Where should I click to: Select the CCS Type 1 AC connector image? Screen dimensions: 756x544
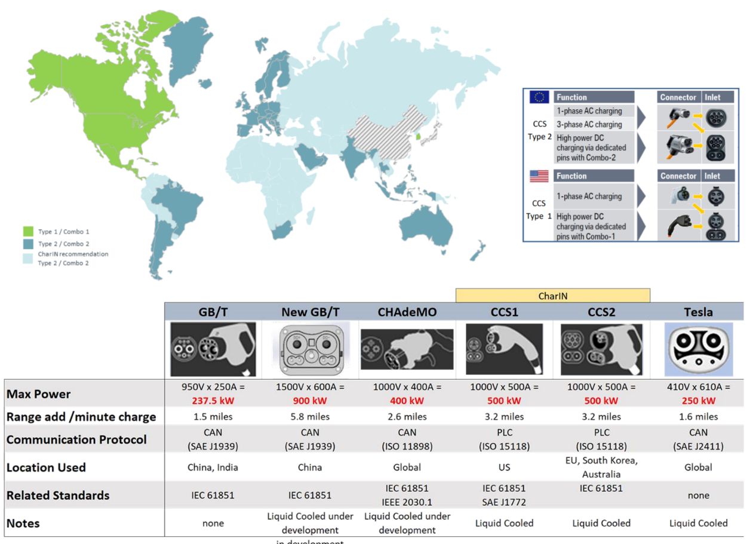[678, 196]
